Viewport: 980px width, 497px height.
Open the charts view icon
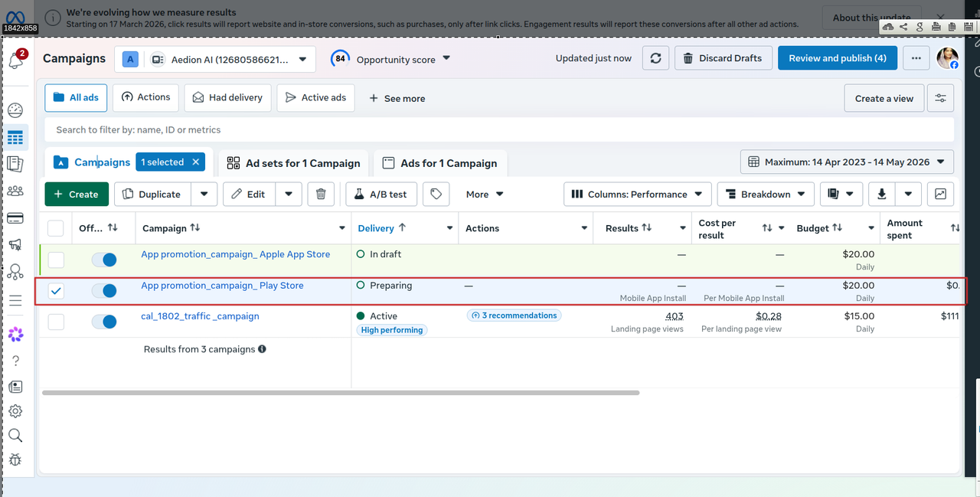[x=940, y=195]
